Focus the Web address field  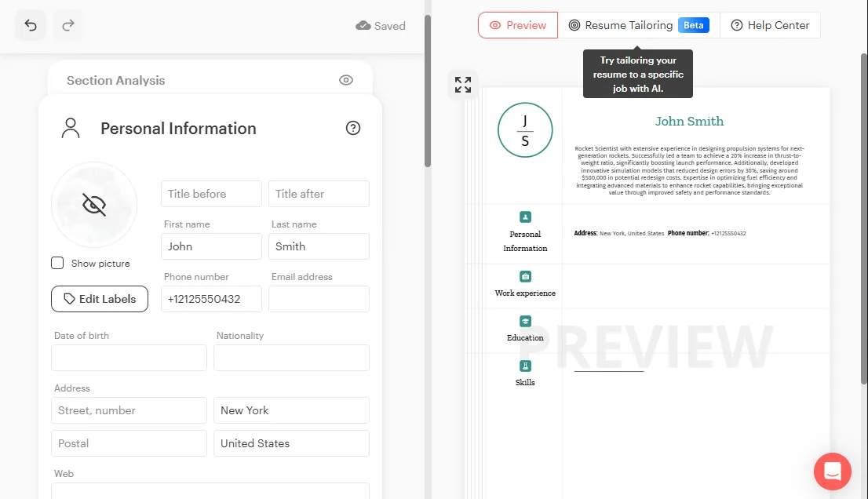tap(210, 491)
